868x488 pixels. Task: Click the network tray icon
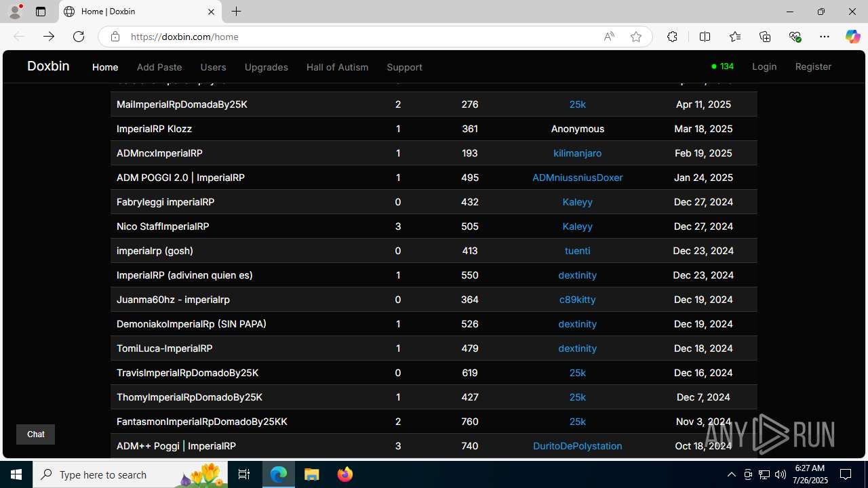764,474
